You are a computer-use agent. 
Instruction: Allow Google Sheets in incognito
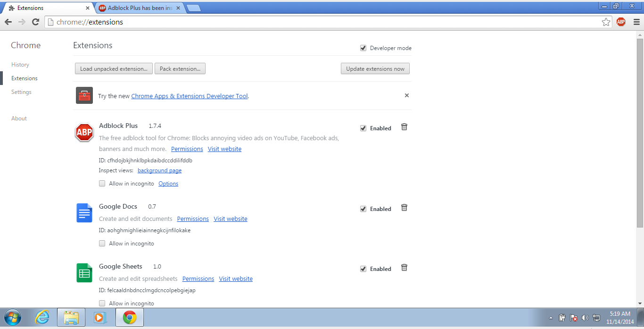102,304
